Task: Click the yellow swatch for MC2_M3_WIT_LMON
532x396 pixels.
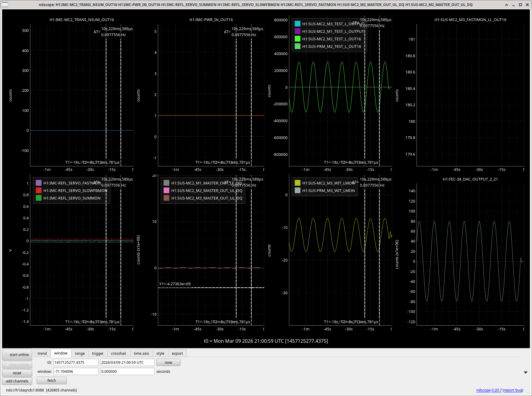Action: (297, 183)
